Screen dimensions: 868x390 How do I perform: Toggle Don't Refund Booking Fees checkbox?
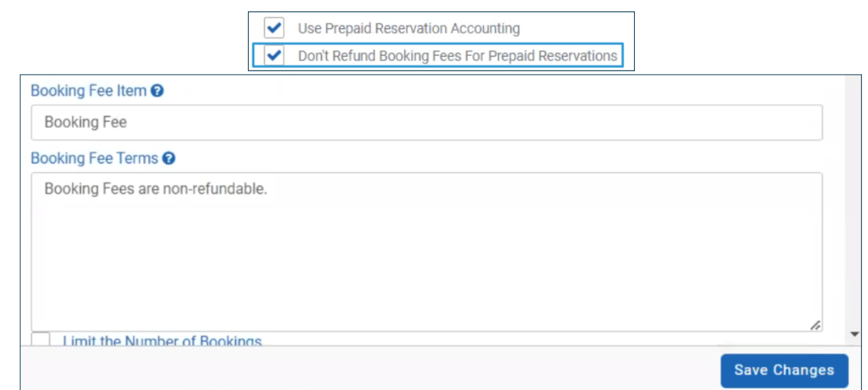pyautogui.click(x=273, y=56)
